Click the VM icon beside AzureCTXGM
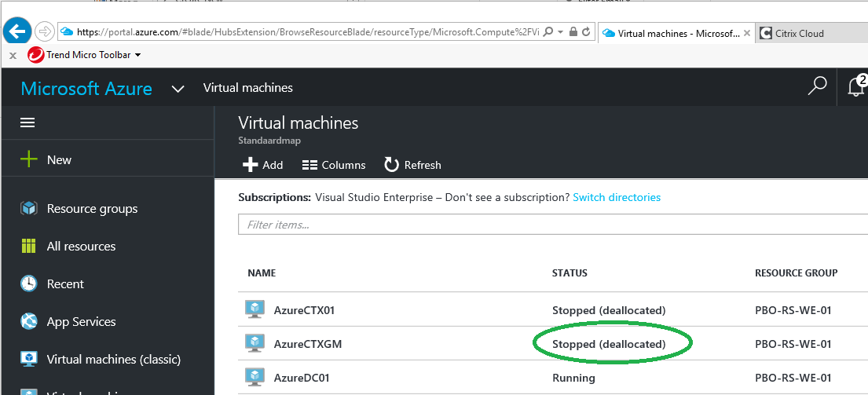This screenshot has height=395, width=868. [x=255, y=343]
